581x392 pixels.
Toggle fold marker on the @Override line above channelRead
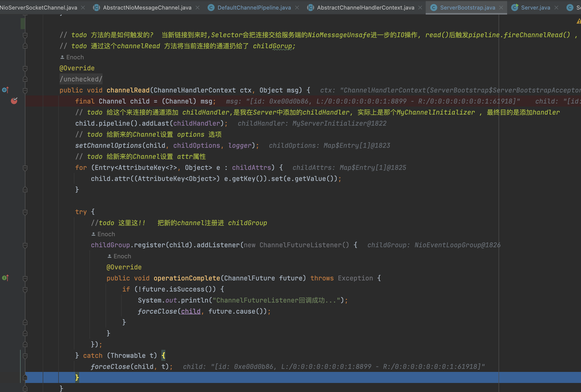(x=25, y=68)
